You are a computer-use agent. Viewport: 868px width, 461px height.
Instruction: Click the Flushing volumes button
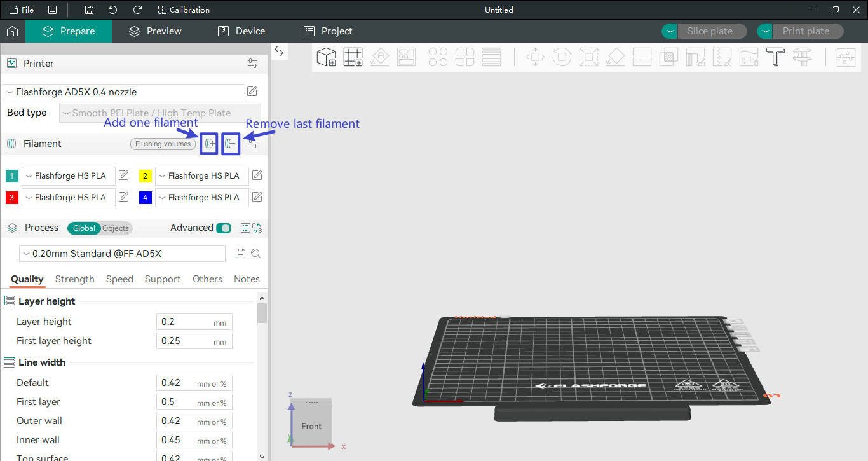(163, 144)
